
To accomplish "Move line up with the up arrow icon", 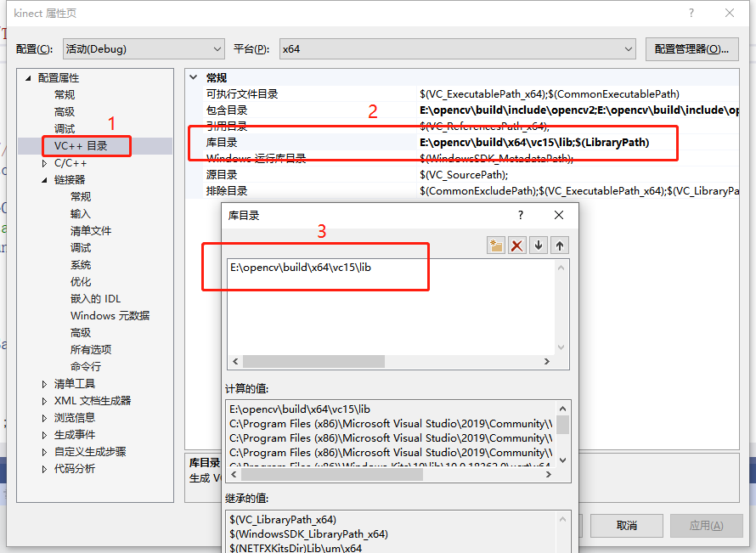I will [x=559, y=245].
